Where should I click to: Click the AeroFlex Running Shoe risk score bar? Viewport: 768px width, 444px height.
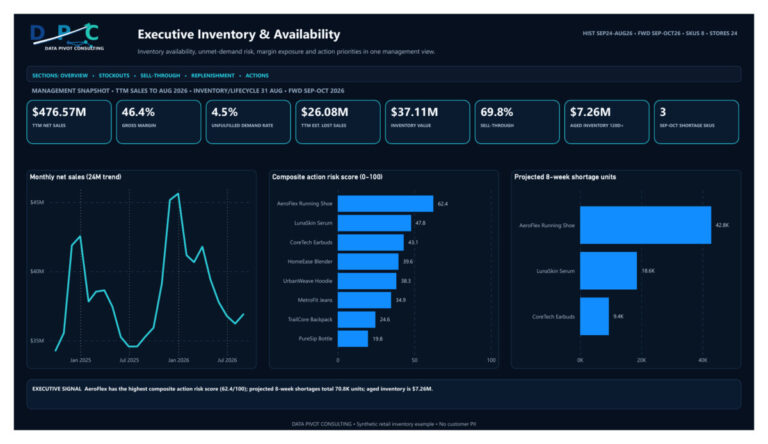tap(385, 203)
